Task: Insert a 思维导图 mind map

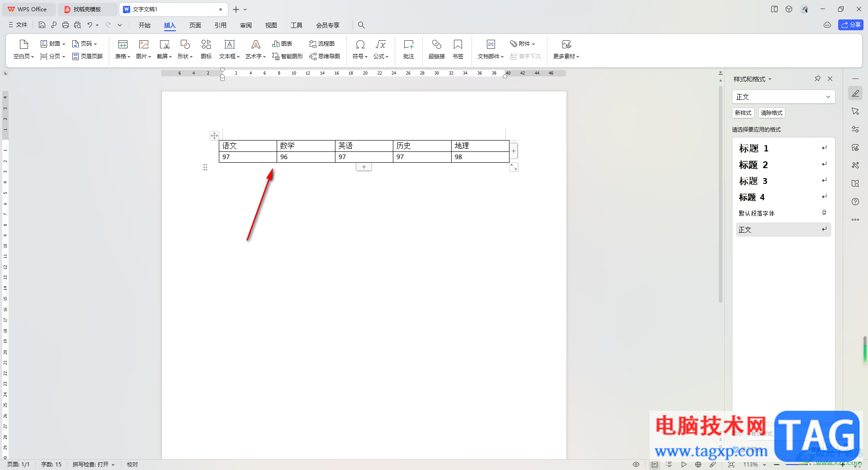Action: [325, 56]
